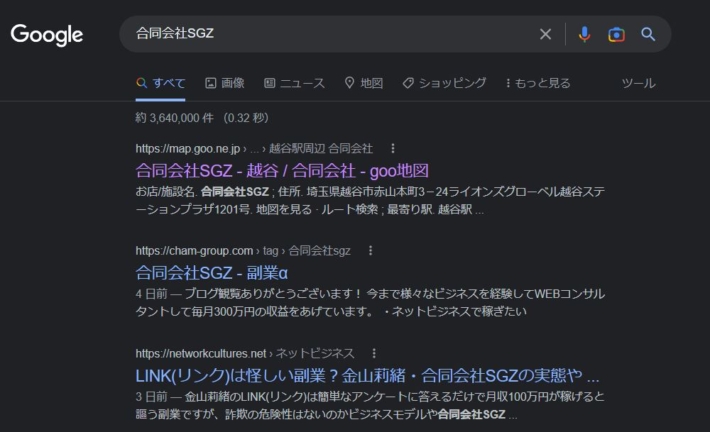
Task: Click the 約 3,640,000 件 result count text
Action: click(202, 118)
